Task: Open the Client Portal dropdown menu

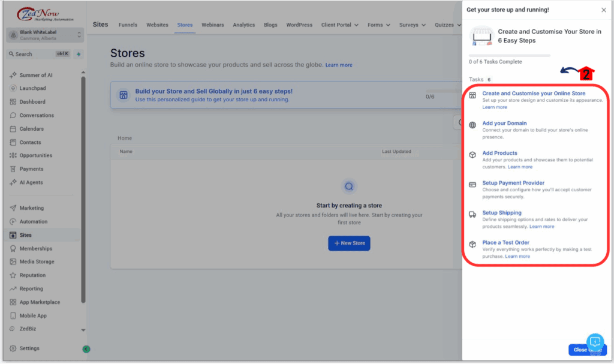Action: point(340,25)
